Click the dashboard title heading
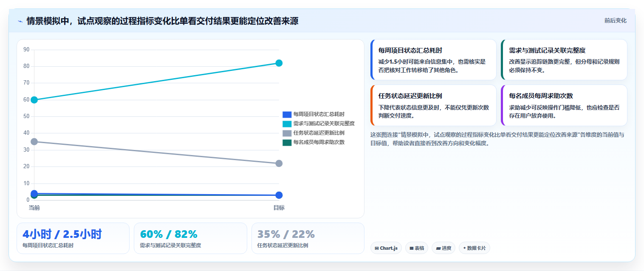Image resolution: width=644 pixels, height=271 pixels. click(x=162, y=21)
